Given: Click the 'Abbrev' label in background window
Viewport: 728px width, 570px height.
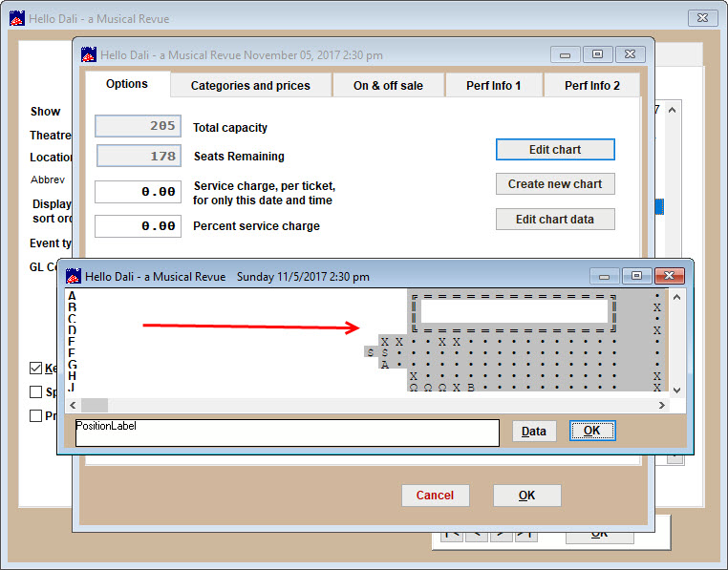Looking at the screenshot, I should [48, 179].
